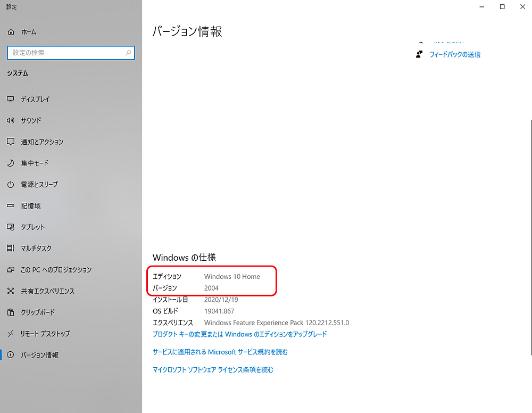Click the ディスプレイ monitor icon
Viewport: 532px width, 413px height.
11,99
